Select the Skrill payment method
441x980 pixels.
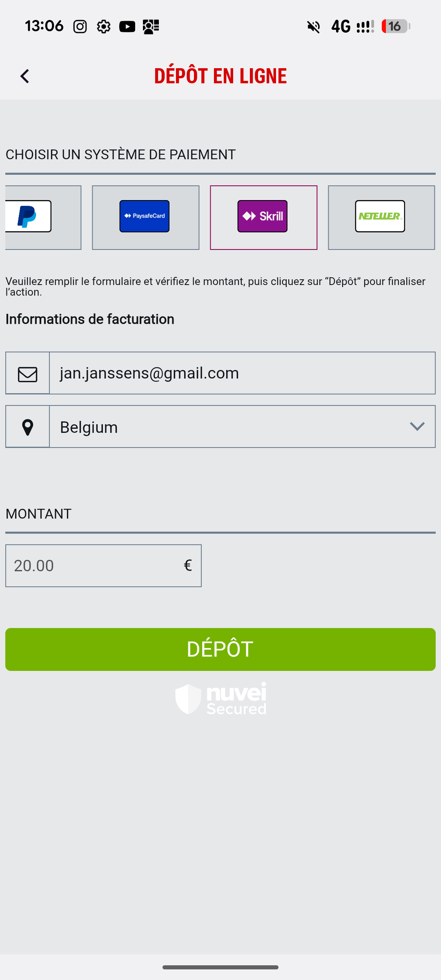click(x=263, y=217)
